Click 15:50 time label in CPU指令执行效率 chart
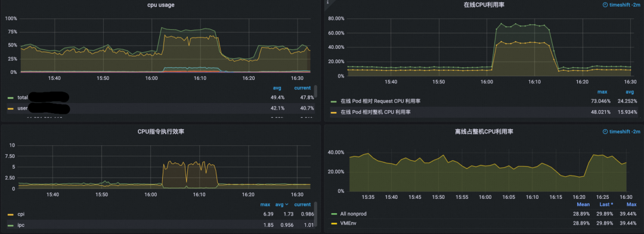Viewport: 644px width, 234px height. coord(103,195)
